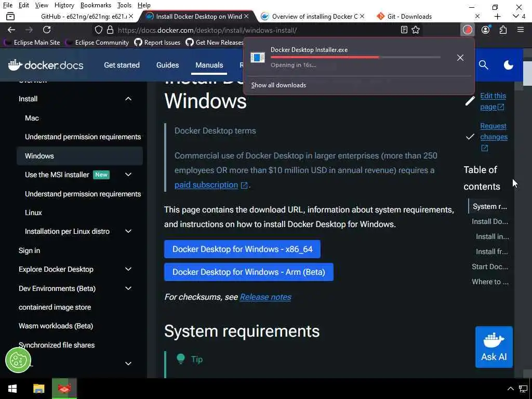Image resolution: width=532 pixels, height=399 pixels.
Task: Expand Use the MSI installer section
Action: [128, 175]
